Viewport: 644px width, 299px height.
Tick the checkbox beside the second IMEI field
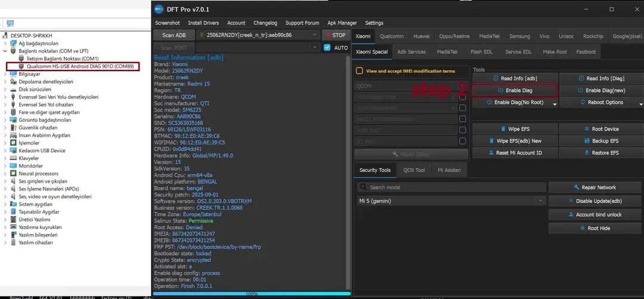(463, 108)
